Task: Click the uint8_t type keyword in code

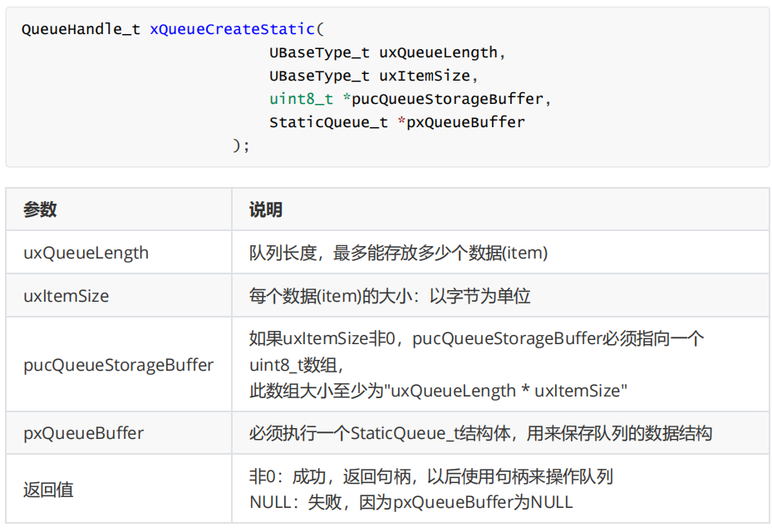Action: point(301,99)
